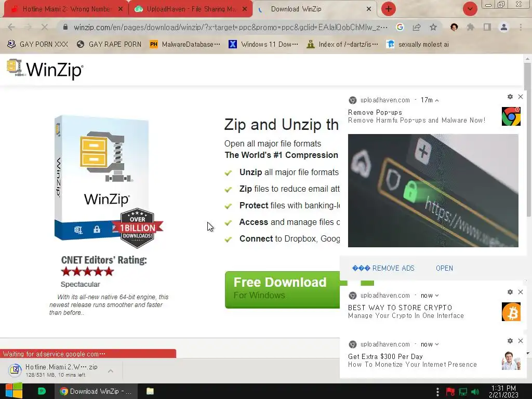
Task: Go back to the previous page
Action: pyautogui.click(x=11, y=27)
